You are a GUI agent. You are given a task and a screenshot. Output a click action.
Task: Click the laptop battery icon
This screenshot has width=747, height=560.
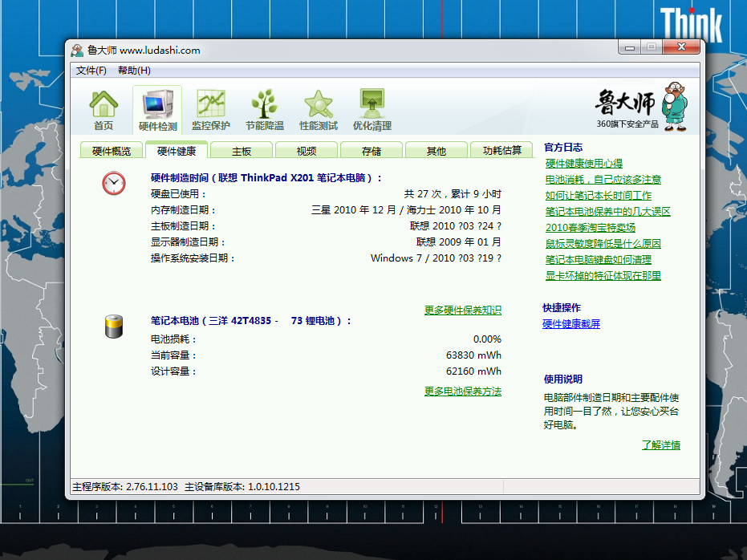(114, 327)
